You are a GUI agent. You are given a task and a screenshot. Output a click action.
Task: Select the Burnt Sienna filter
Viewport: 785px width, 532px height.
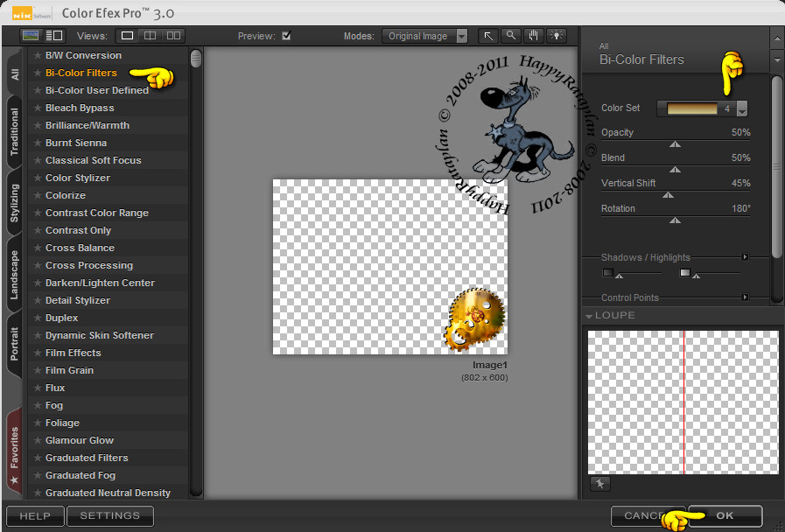(x=76, y=143)
